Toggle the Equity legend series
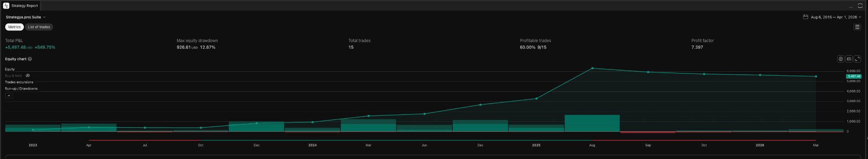Screen dimensions: 868x159 pos(10,69)
